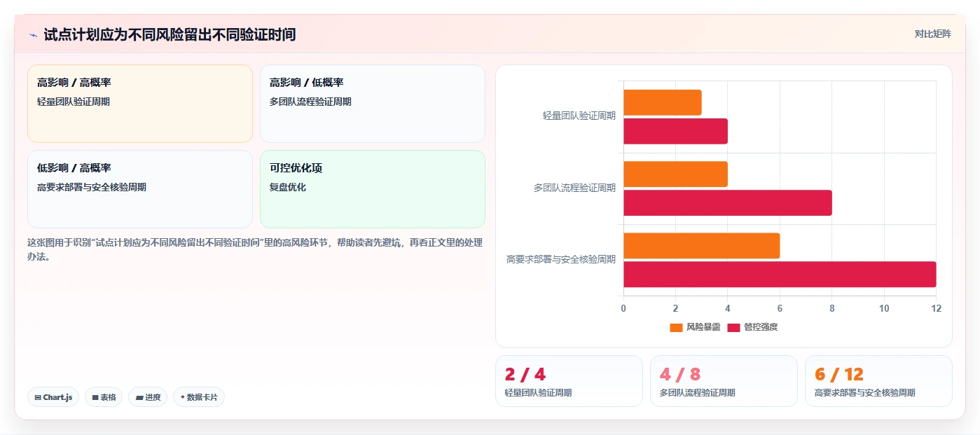Screen dimensions: 980x435
Task: Click the 数据卡片 tag chip
Action: 199,397
